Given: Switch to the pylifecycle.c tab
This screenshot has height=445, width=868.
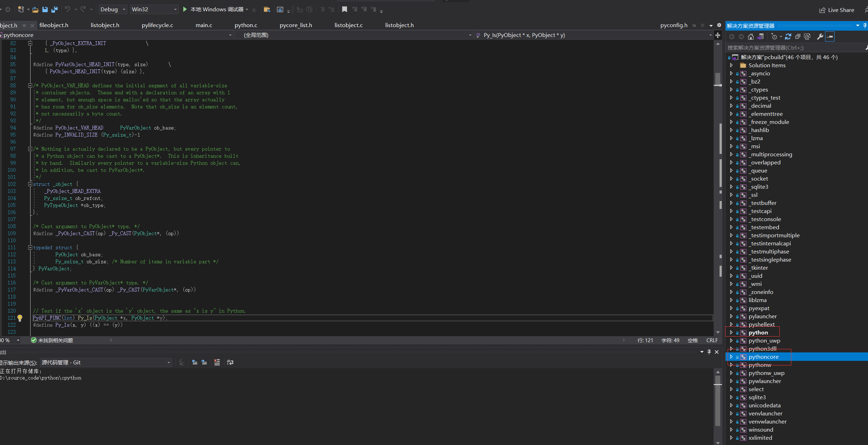Looking at the screenshot, I should (157, 25).
